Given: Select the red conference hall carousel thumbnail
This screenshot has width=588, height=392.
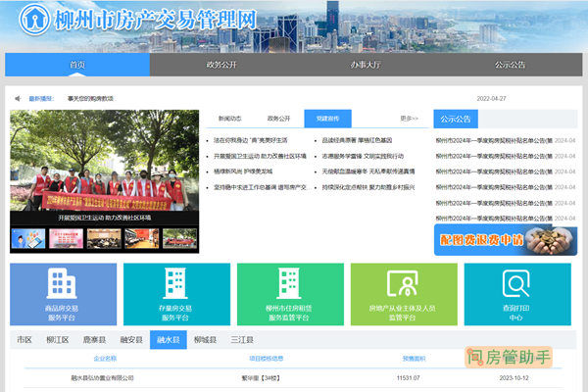Looking at the screenshot, I should tap(142, 238).
